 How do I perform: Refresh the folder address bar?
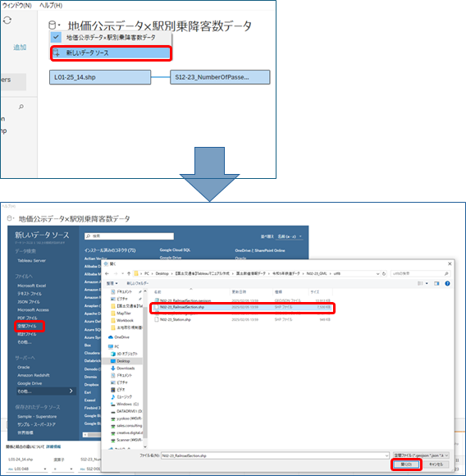point(384,273)
